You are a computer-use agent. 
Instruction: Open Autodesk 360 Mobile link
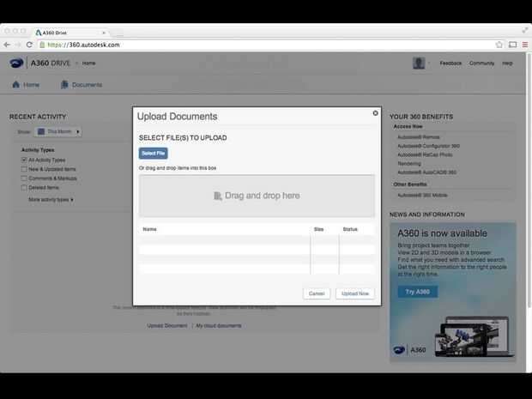422,196
